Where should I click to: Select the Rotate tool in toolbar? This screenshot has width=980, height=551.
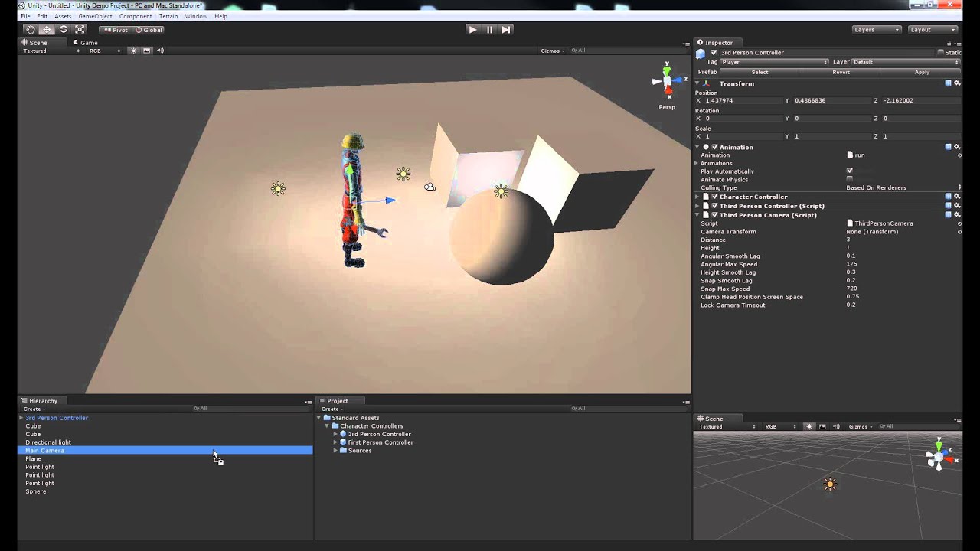[64, 30]
